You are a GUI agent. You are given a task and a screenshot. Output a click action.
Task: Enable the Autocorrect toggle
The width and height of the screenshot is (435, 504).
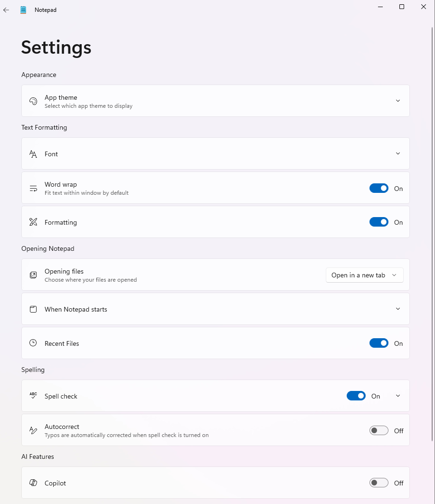tap(378, 431)
